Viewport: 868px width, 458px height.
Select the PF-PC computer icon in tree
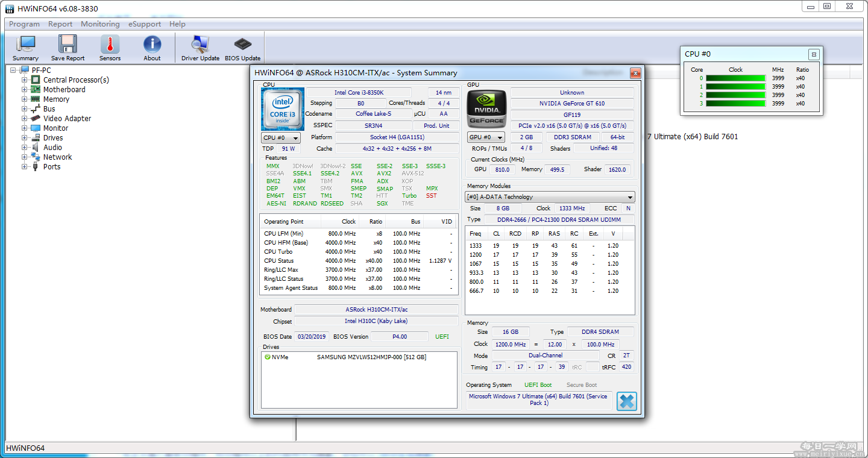point(24,70)
